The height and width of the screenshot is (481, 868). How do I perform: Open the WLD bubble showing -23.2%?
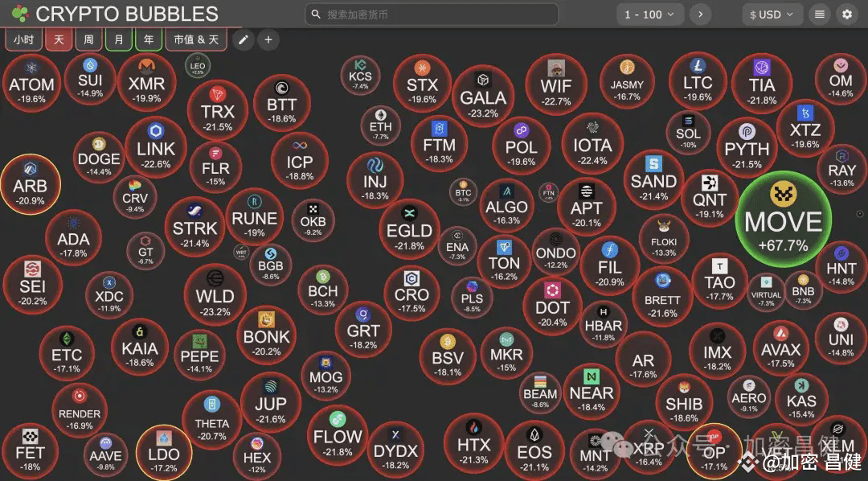point(215,294)
